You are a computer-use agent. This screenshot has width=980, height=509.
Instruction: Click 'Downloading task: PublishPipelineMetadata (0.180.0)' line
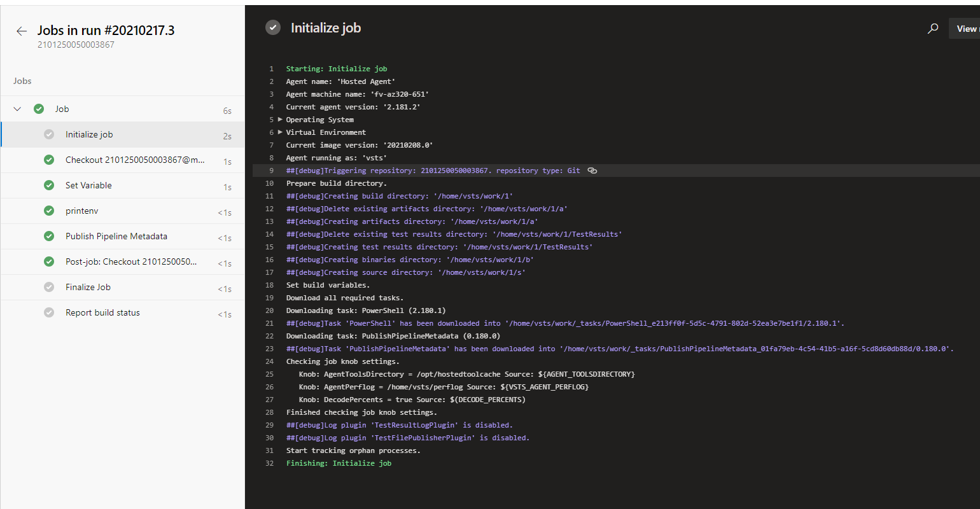393,336
